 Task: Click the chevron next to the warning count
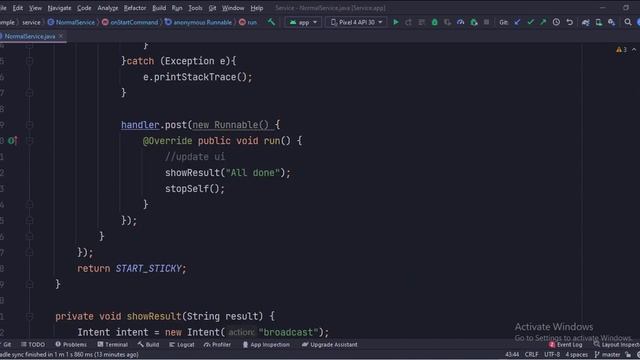(634, 49)
